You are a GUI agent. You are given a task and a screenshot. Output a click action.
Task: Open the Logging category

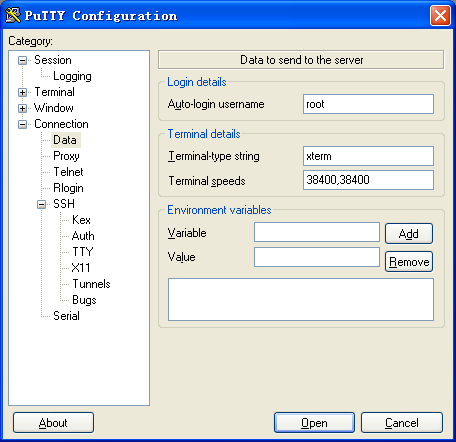click(x=72, y=76)
